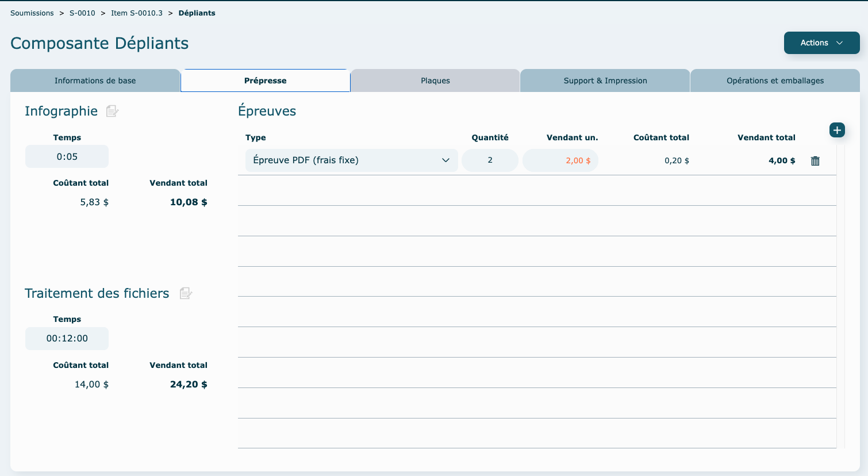Click the Dépliants breadcrumb item
Viewport: 868px width, 476px height.
[197, 13]
